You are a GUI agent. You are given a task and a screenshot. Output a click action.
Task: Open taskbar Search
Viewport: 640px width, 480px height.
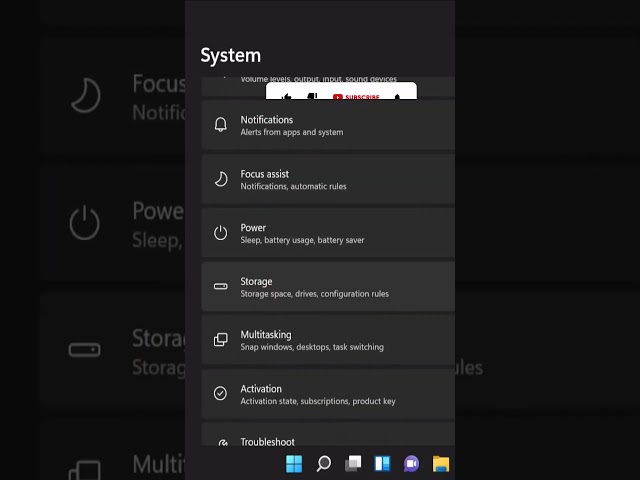324,464
